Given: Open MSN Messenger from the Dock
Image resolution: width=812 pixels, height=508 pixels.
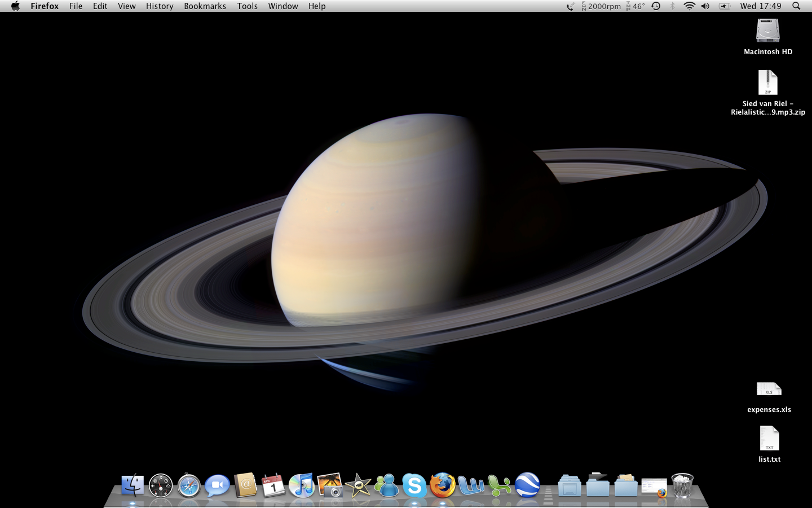Looking at the screenshot, I should pos(386,485).
